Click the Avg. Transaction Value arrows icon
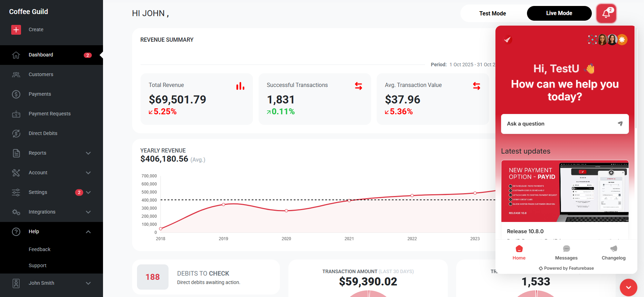644x297 pixels. coord(477,86)
